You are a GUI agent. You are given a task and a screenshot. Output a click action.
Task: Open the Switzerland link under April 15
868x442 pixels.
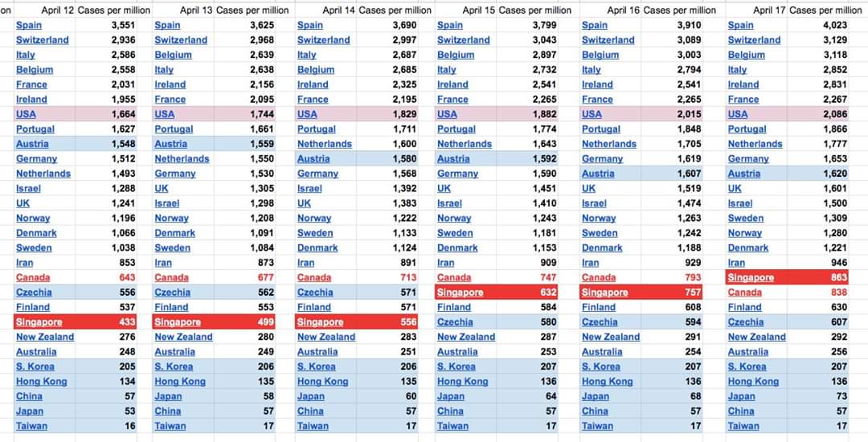point(464,40)
